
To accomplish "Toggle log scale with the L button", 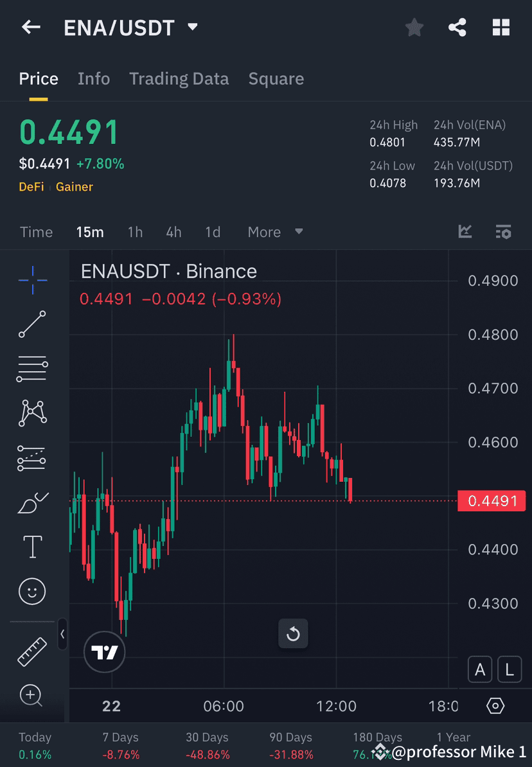I will pyautogui.click(x=509, y=669).
